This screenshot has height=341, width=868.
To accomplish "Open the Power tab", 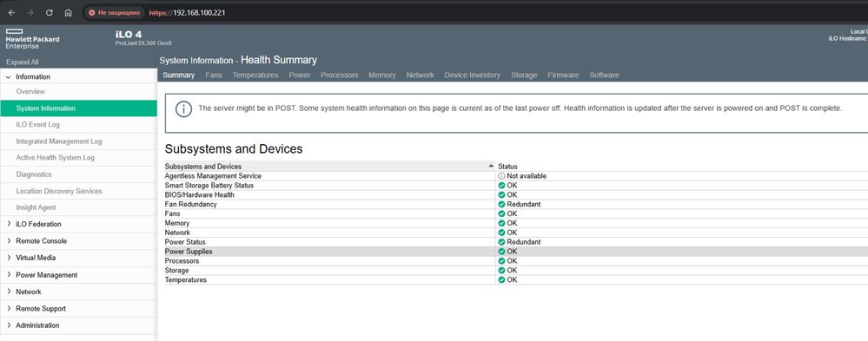I will (x=300, y=75).
